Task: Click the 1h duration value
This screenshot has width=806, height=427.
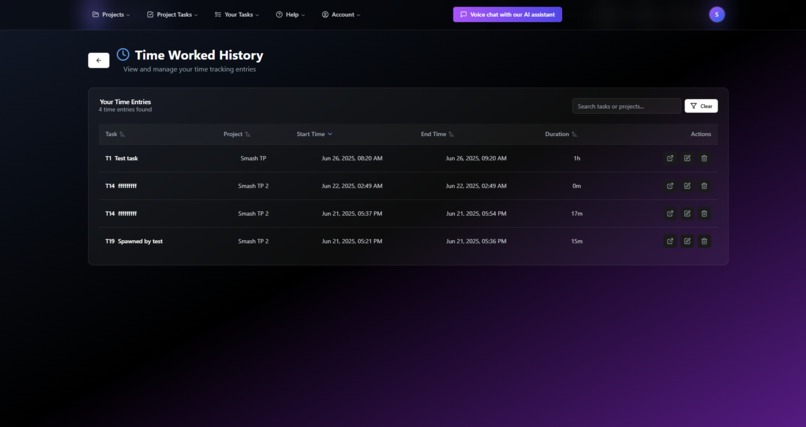Action: pos(577,158)
